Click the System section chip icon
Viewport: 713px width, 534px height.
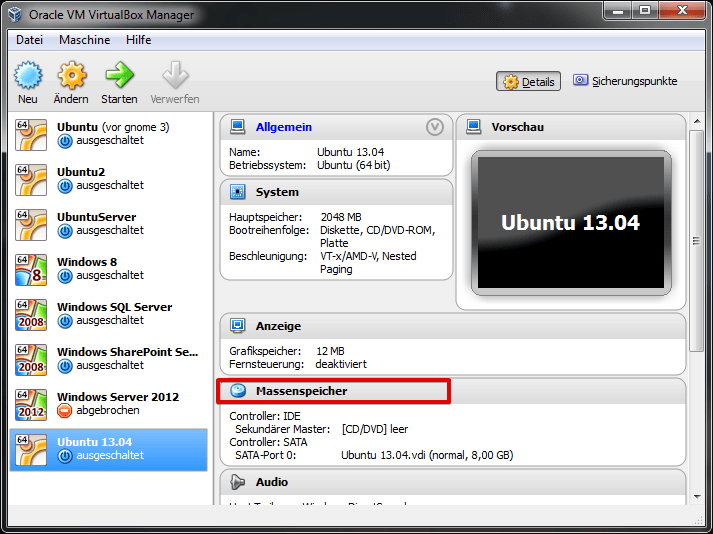[x=237, y=191]
